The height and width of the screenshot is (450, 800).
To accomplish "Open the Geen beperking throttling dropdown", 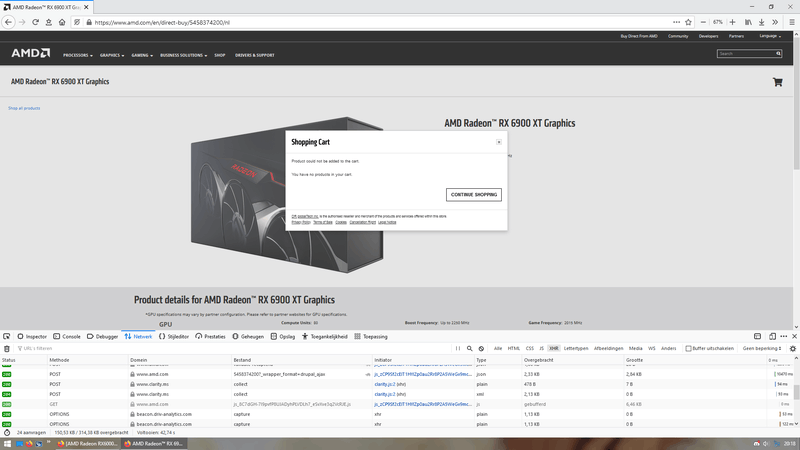I will click(x=762, y=348).
